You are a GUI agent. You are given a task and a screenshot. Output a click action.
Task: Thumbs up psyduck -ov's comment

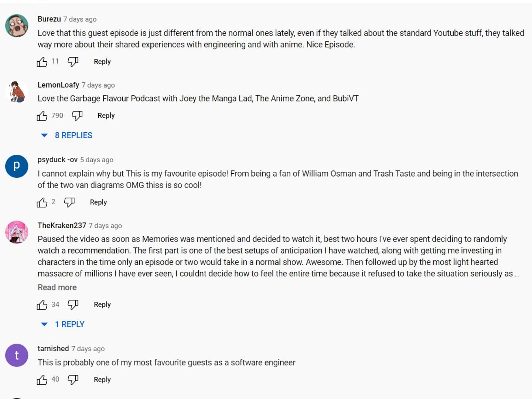click(x=42, y=202)
